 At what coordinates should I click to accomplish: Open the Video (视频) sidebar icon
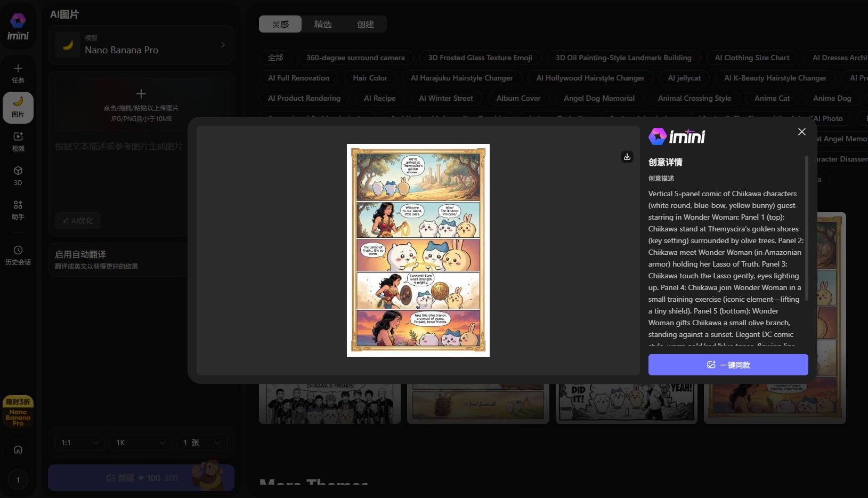18,141
